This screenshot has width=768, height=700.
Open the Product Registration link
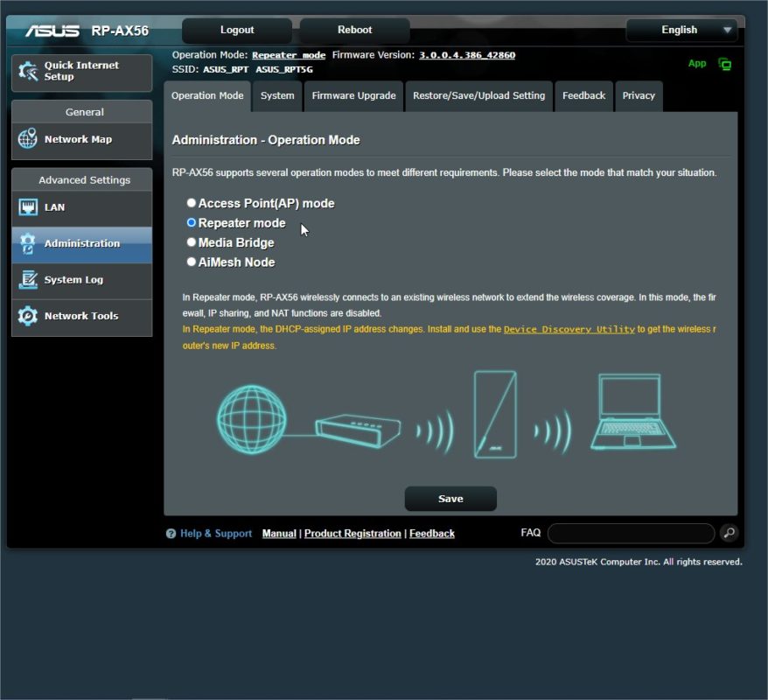pos(353,534)
